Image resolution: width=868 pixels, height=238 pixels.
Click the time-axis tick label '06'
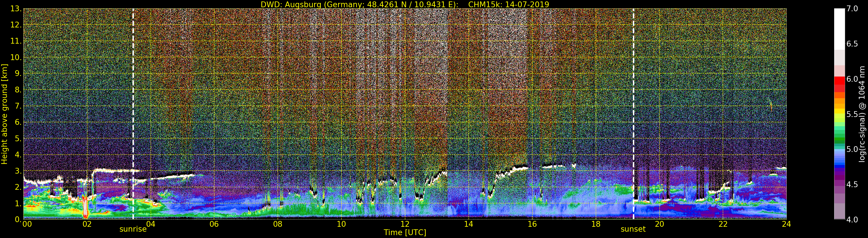pos(214,224)
